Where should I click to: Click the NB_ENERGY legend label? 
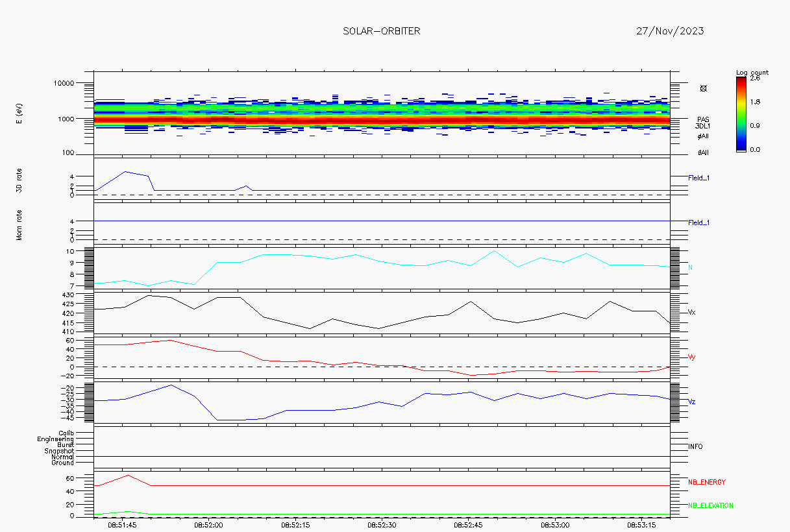tap(707, 482)
